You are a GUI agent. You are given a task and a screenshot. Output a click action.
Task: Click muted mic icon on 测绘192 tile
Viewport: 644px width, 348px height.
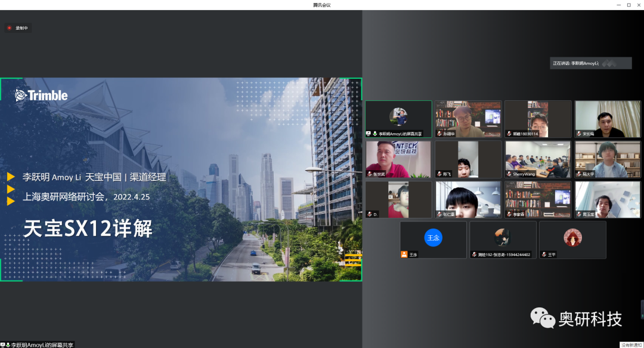475,255
